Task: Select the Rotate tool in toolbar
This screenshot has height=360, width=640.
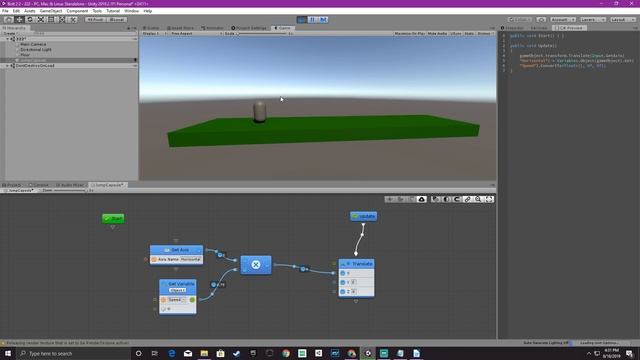Action: 30,20
